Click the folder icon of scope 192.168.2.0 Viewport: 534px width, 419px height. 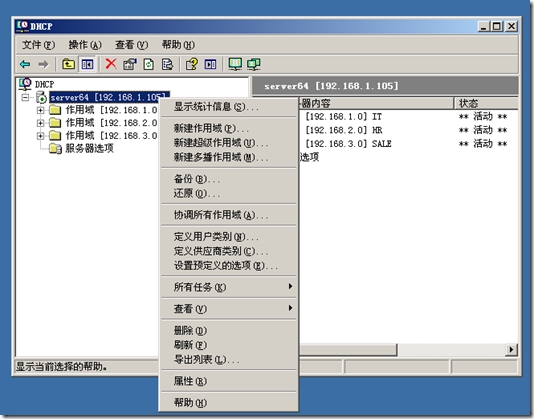click(55, 123)
